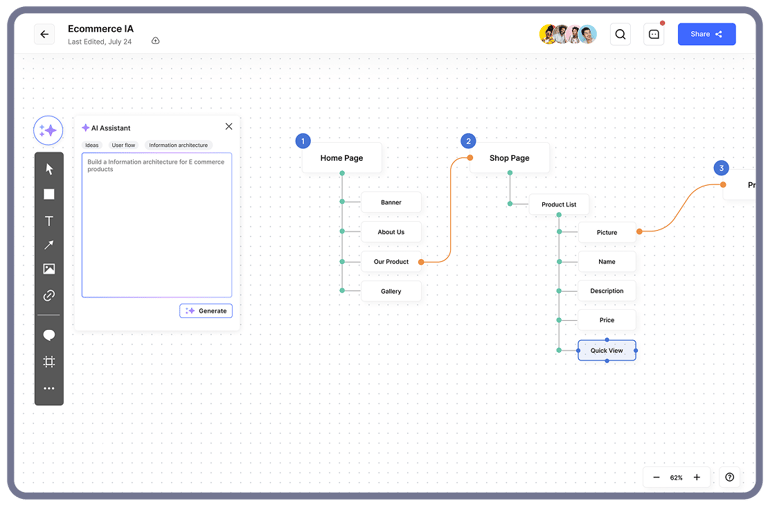Choose the Ideas suggestion chip
The image size is (768, 510).
(x=92, y=145)
